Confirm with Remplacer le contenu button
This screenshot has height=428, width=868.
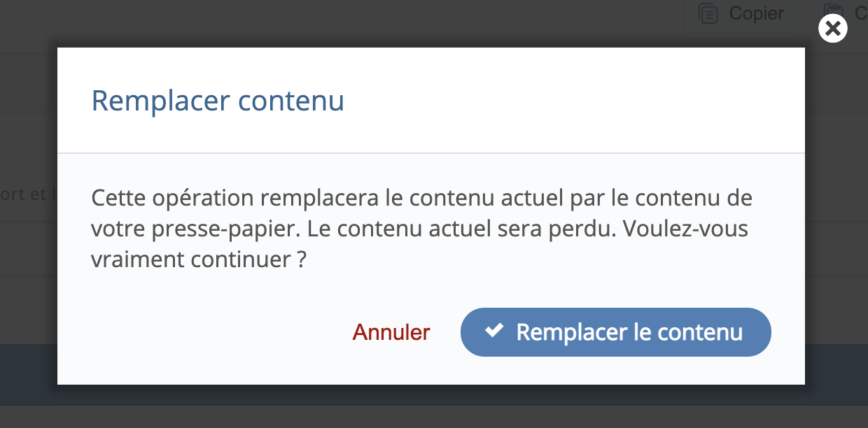point(615,332)
